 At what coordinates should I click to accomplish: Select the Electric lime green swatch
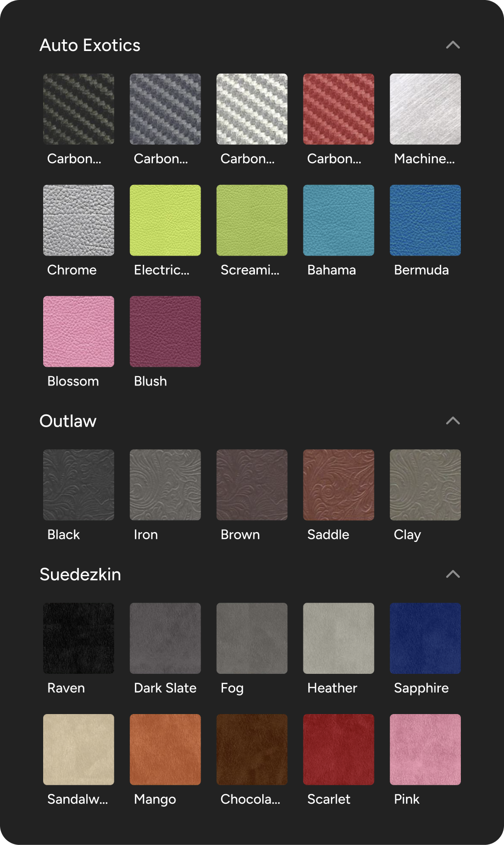(x=165, y=220)
